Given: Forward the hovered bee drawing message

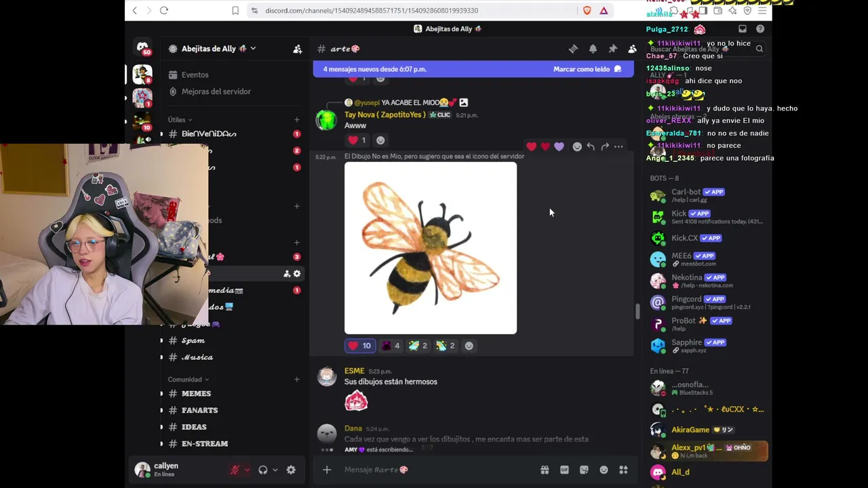Looking at the screenshot, I should click(605, 146).
